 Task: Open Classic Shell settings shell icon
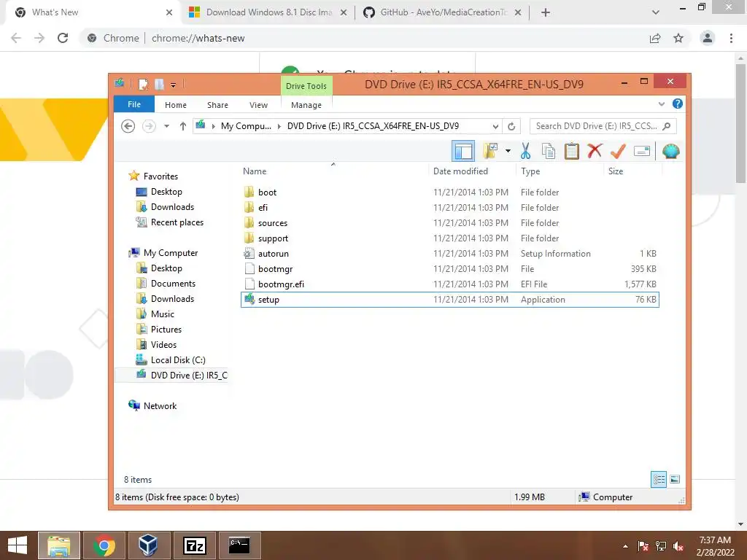(x=671, y=152)
